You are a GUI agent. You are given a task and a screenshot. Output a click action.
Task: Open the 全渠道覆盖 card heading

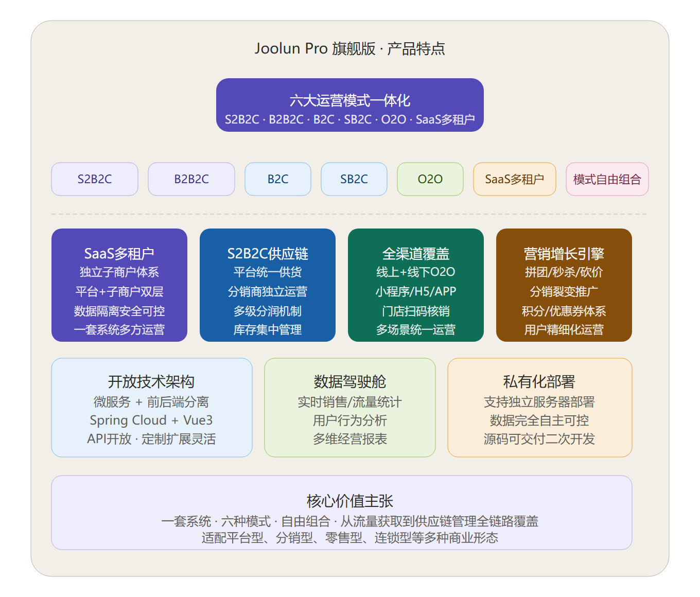pos(416,254)
